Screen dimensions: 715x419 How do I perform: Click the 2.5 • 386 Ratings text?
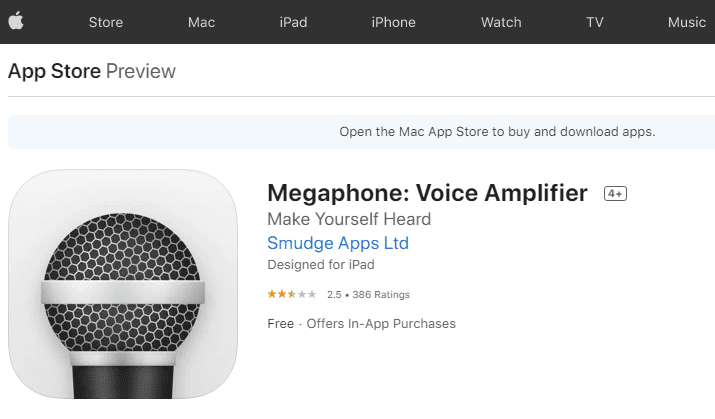point(368,295)
